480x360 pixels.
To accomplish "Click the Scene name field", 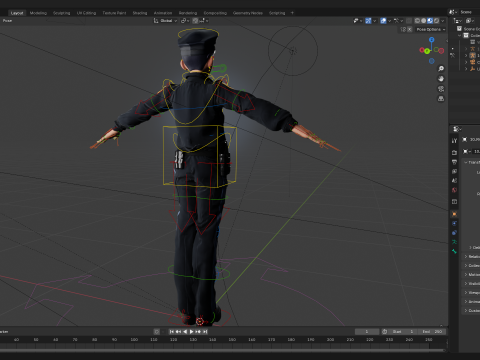I will point(469,12).
